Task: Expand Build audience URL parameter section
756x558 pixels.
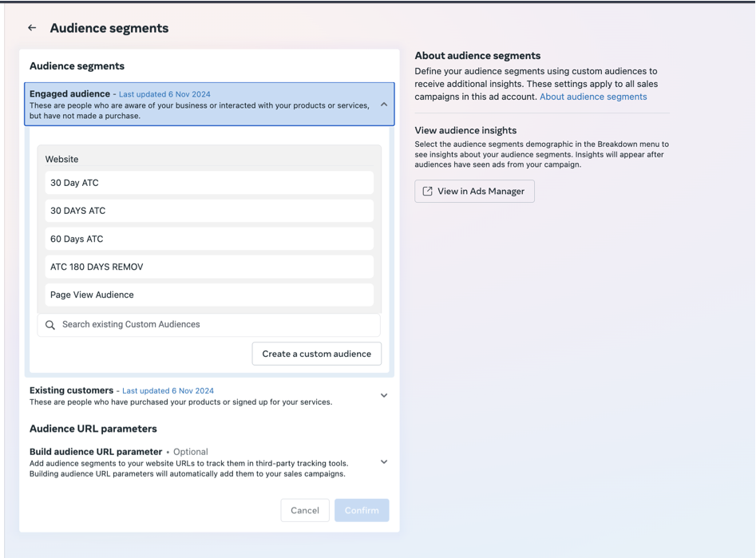Action: (384, 462)
